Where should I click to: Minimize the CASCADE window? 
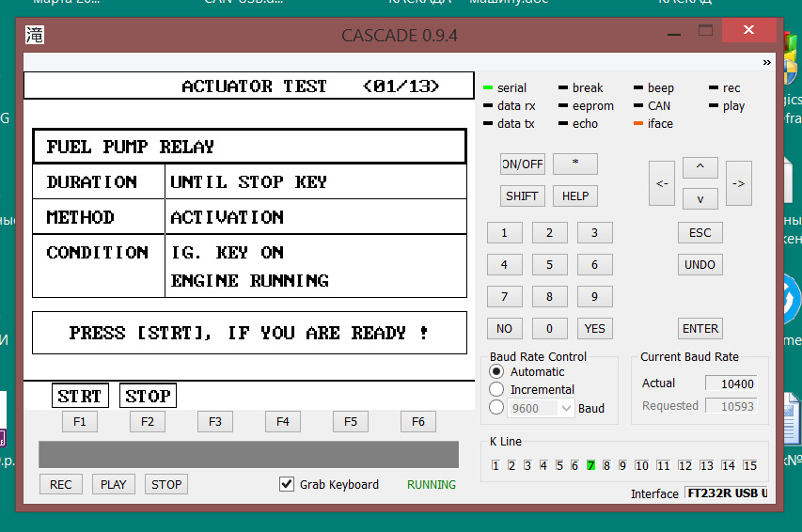click(x=674, y=34)
